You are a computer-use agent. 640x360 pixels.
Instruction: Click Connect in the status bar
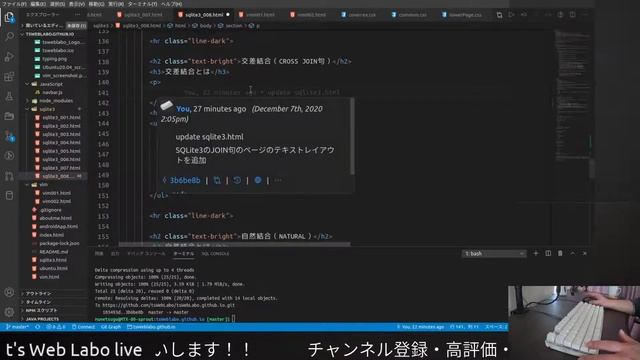(84, 327)
